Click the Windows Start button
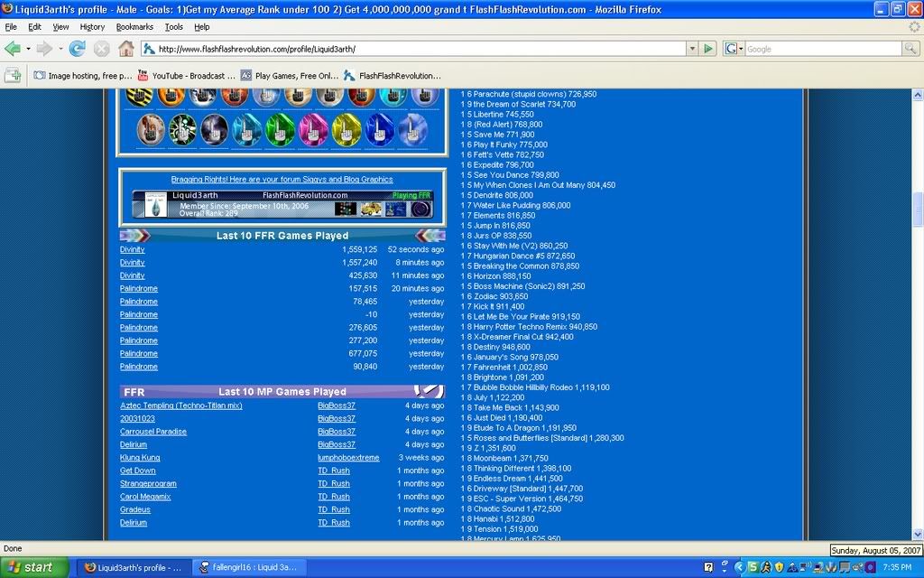The height and width of the screenshot is (578, 924). (33, 567)
